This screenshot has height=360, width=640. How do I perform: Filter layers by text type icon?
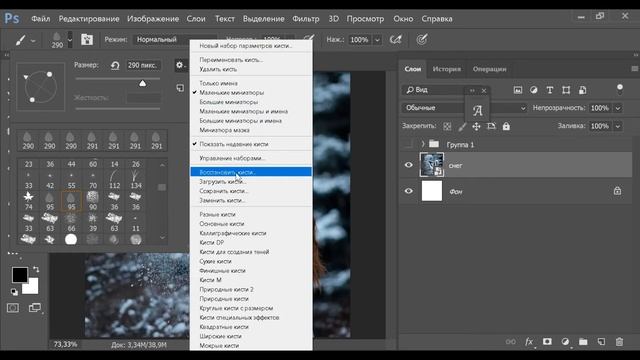coord(550,90)
